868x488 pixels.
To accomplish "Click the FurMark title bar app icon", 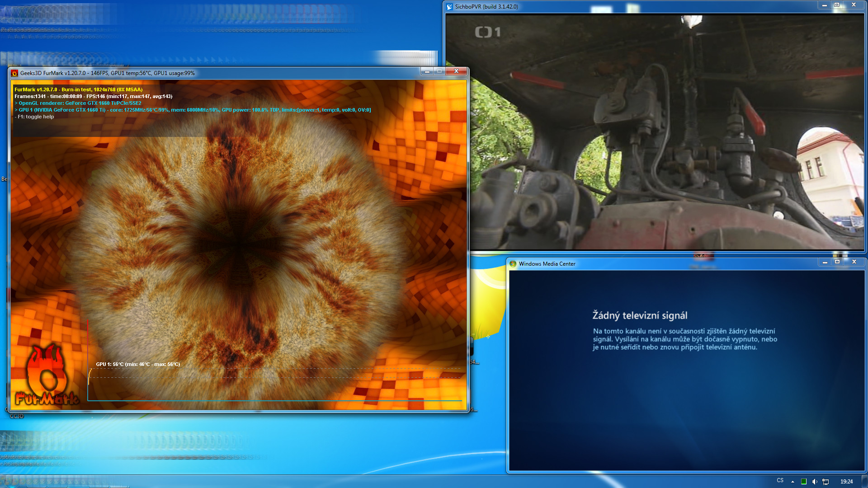I will tap(14, 73).
